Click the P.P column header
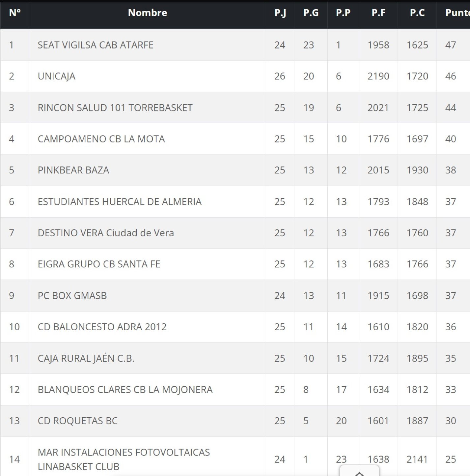 pos(343,13)
